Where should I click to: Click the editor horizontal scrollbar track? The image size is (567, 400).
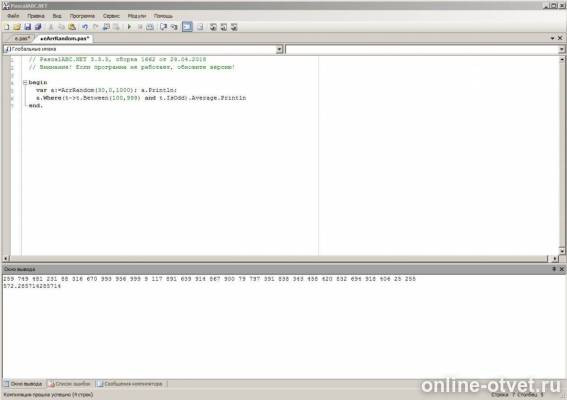click(278, 259)
